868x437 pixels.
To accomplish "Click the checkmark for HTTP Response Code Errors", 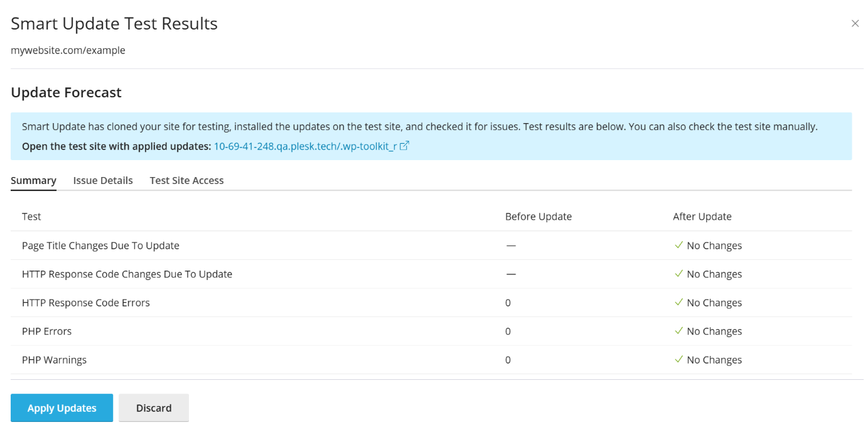I will [x=678, y=303].
